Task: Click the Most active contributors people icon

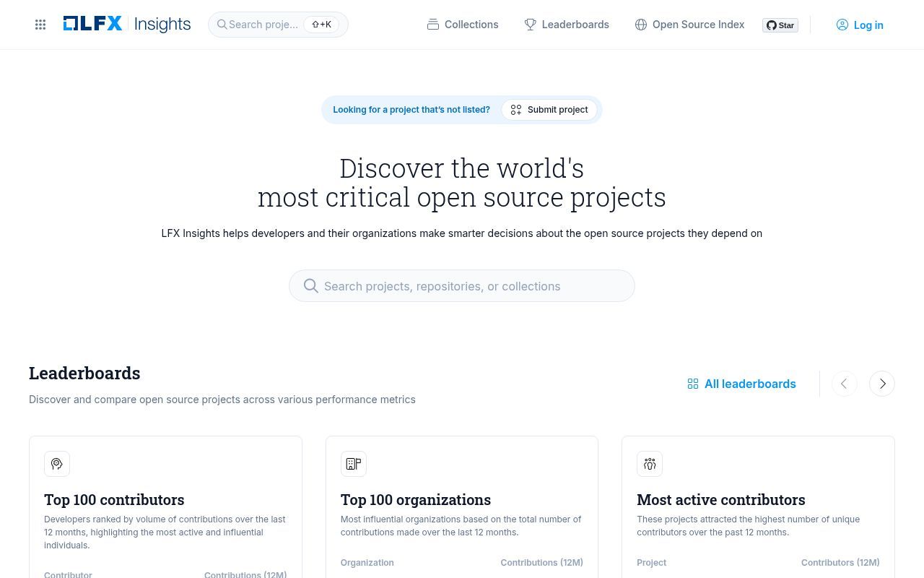Action: coord(650,464)
